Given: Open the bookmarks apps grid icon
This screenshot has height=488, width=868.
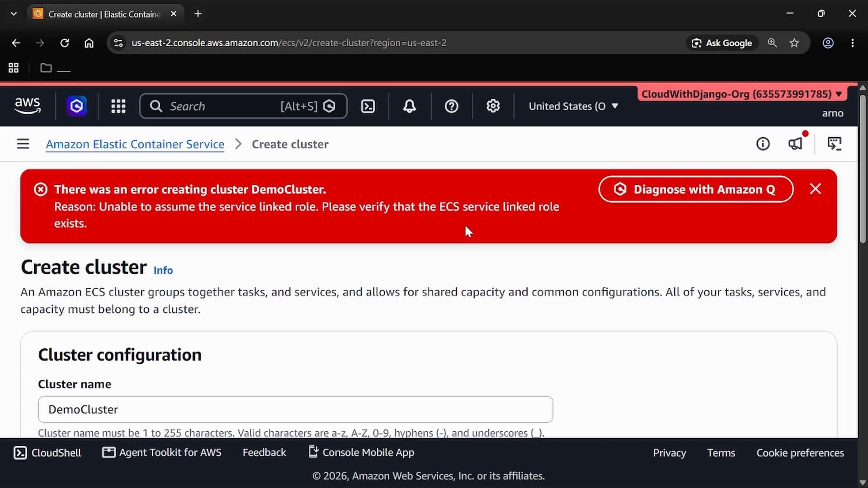Looking at the screenshot, I should [x=14, y=68].
